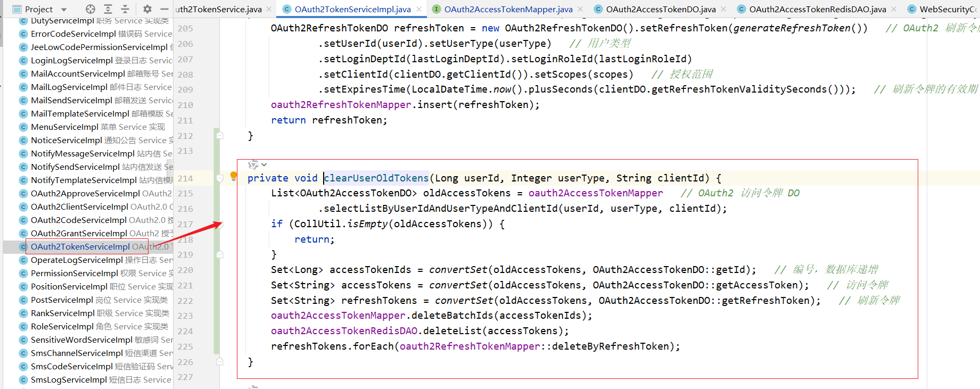Image resolution: width=980 pixels, height=389 pixels.
Task: Click line number 222 in the gutter
Action: click(185, 301)
